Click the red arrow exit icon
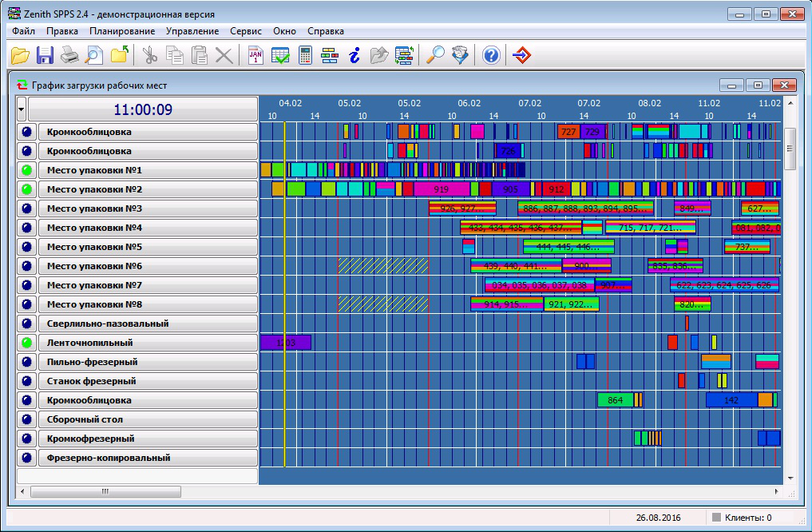Screen dimensions: 812x532 click(521, 55)
